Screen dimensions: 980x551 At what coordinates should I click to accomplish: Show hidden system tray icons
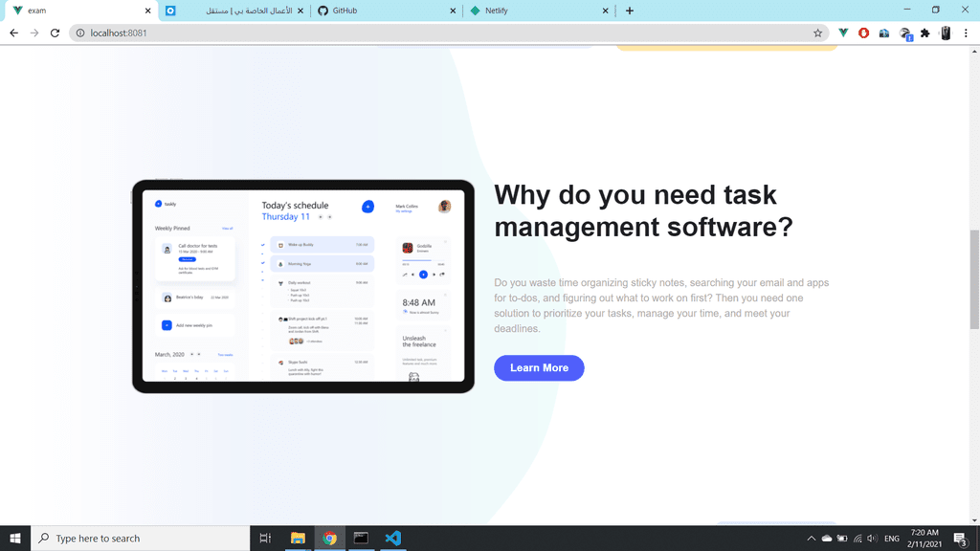point(812,539)
